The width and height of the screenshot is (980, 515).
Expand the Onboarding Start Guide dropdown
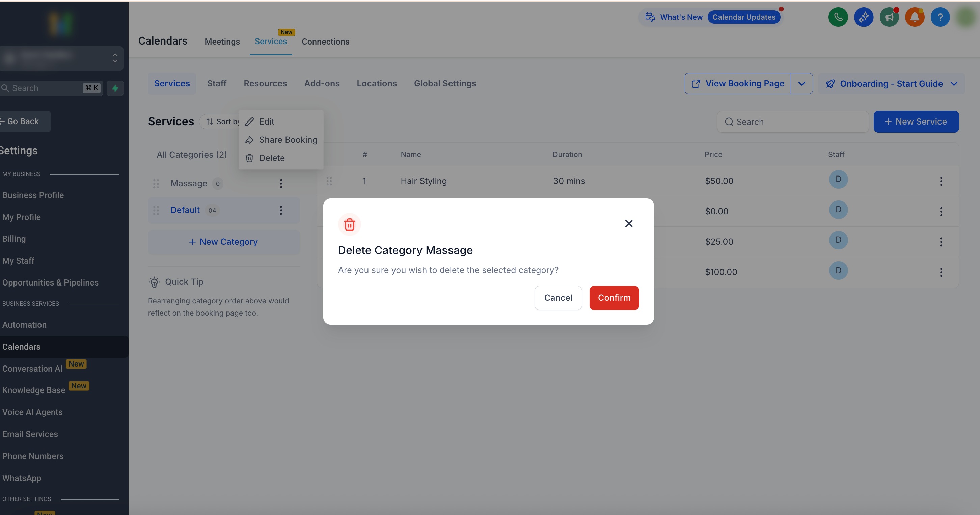953,84
